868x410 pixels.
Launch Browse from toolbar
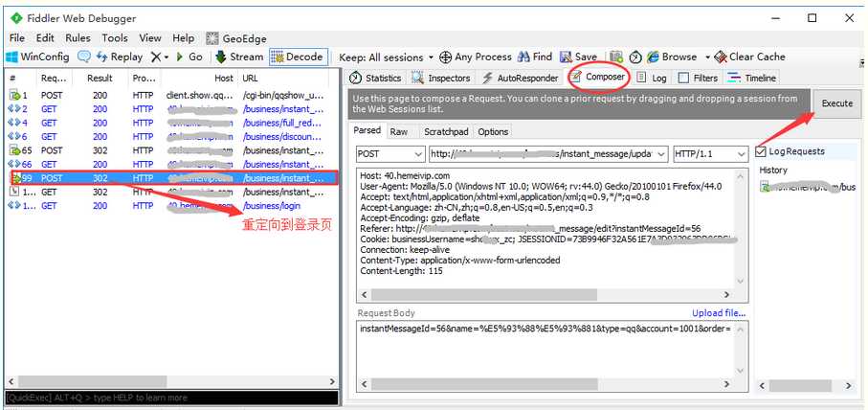click(673, 57)
